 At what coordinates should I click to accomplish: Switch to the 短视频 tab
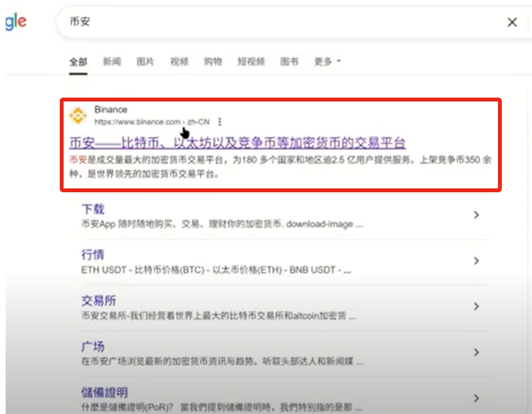pyautogui.click(x=251, y=62)
